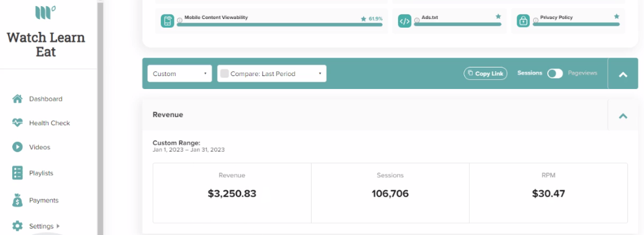The image size is (644, 235).
Task: Open the Playlists list icon
Action: pos(17,173)
